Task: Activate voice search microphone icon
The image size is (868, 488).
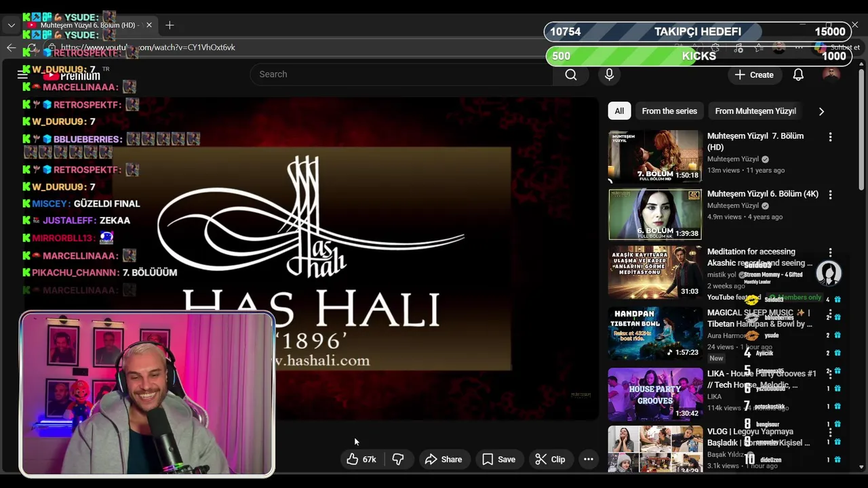Action: click(x=609, y=75)
